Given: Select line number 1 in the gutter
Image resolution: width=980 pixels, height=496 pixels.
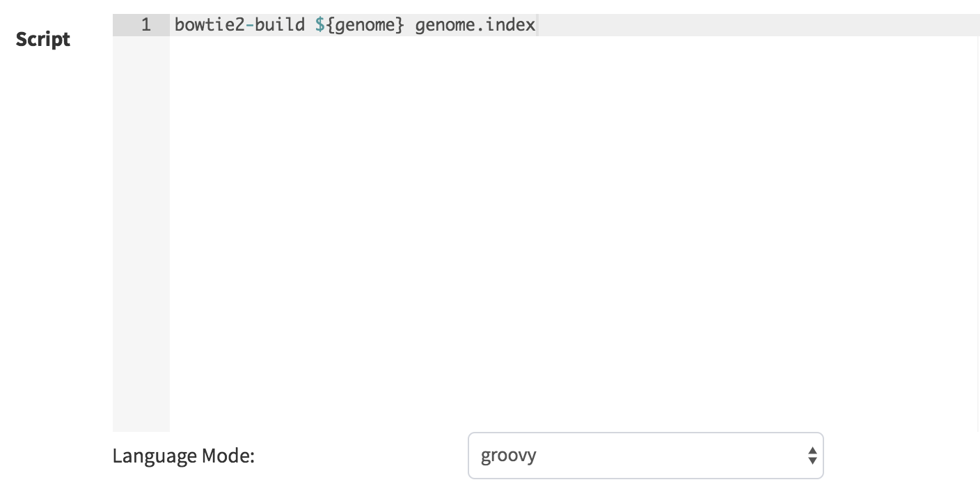Looking at the screenshot, I should [145, 25].
